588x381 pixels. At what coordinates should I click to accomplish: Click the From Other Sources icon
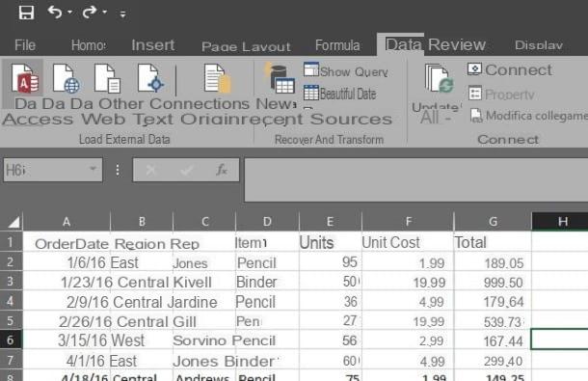coord(150,78)
